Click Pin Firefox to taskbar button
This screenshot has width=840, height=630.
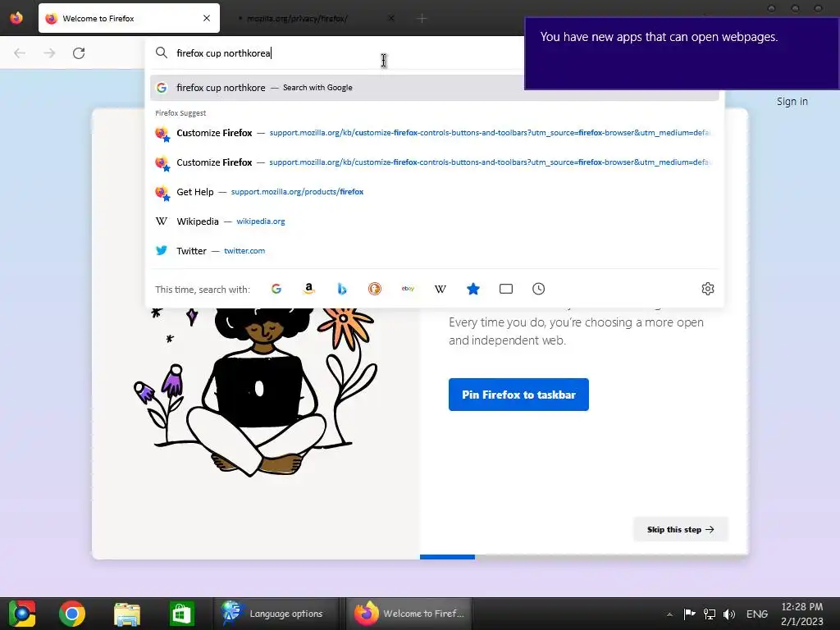pos(518,395)
